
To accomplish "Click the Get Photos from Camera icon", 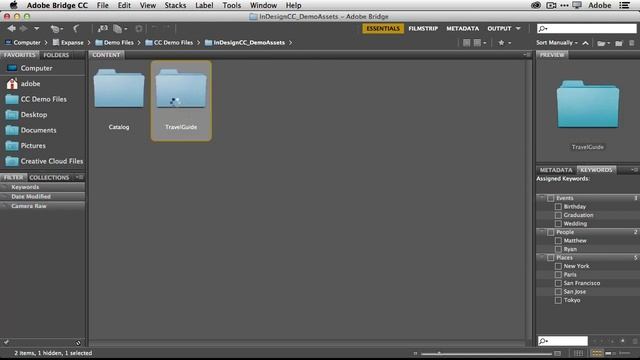I will (102, 29).
